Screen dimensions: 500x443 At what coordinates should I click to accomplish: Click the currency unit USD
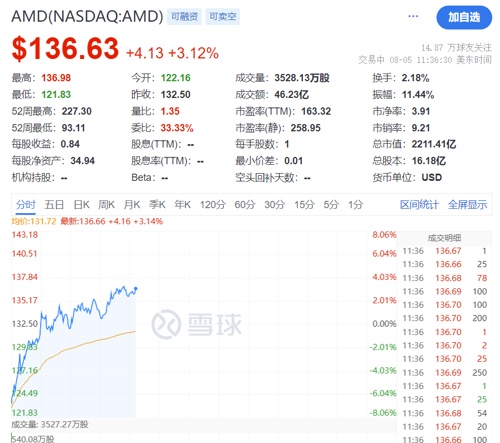(x=432, y=177)
